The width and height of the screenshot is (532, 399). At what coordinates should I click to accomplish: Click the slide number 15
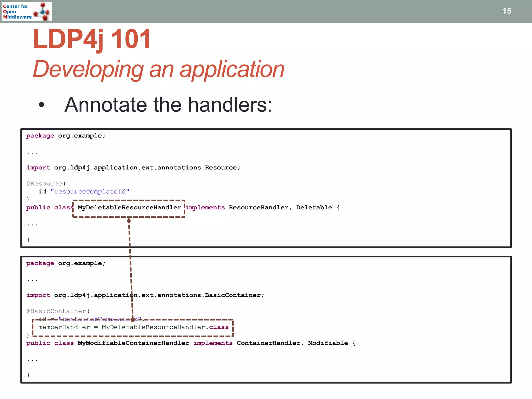[507, 11]
